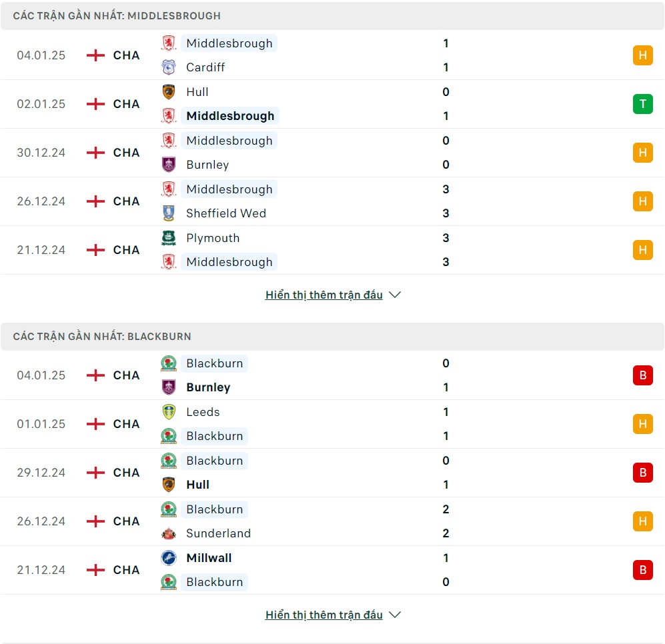This screenshot has height=644, width=665.
Task: Open 'Hiển thị thêm trận đấu' under Blackburn
Action: point(324,615)
